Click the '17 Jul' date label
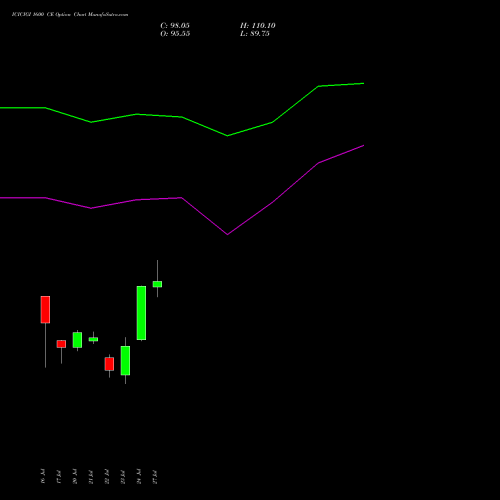The height and width of the screenshot is (500, 500). click(59, 476)
